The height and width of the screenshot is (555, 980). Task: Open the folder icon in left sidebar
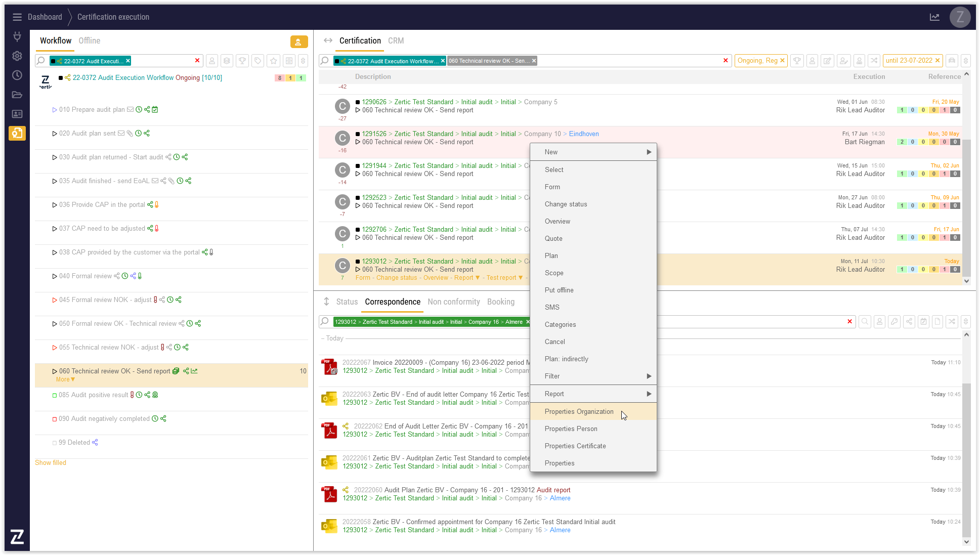pyautogui.click(x=17, y=95)
